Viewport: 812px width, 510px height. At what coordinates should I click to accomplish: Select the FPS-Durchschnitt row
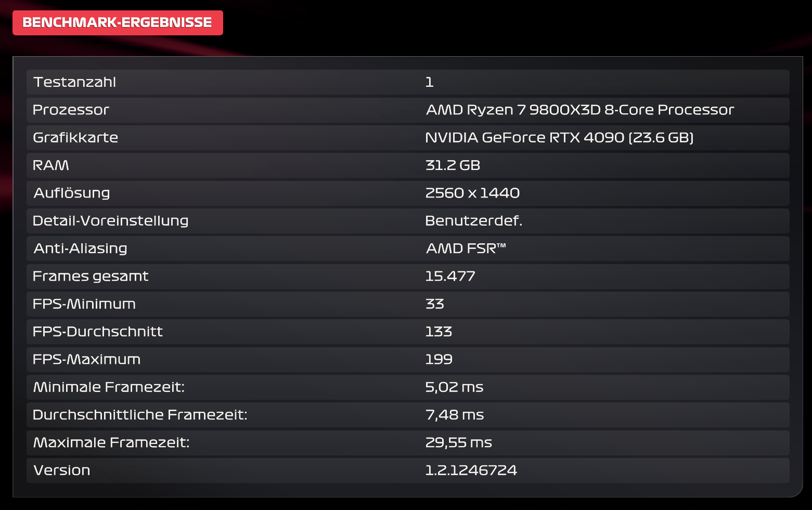pyautogui.click(x=408, y=332)
